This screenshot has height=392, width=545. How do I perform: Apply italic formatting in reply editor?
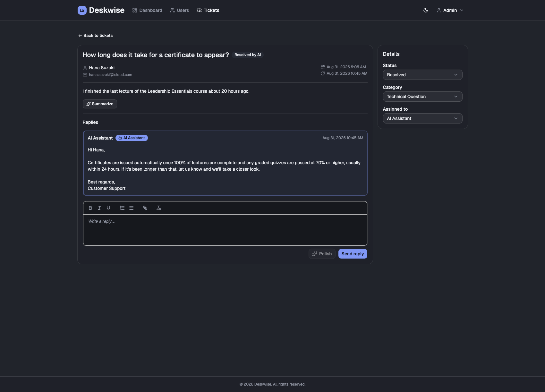[x=99, y=208]
